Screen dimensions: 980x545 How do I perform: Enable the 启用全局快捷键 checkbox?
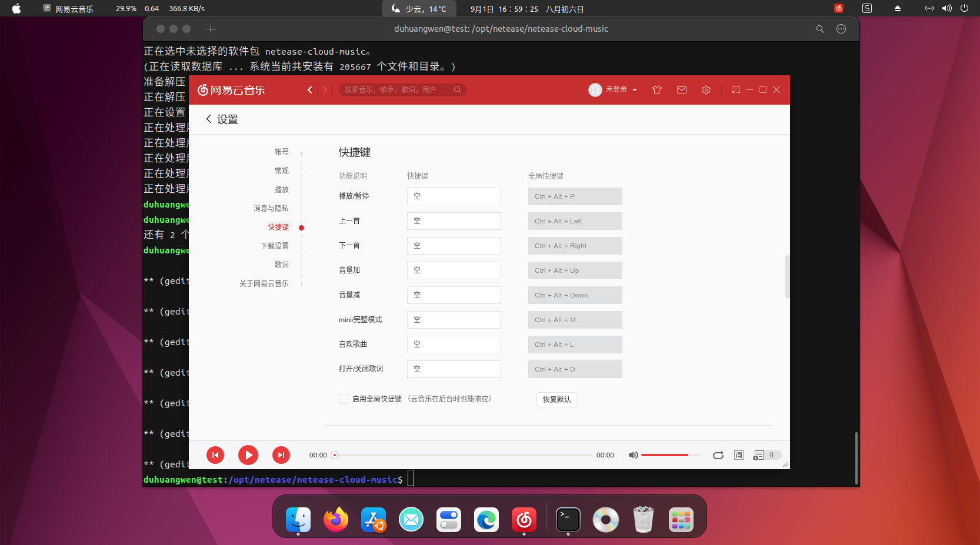pos(344,399)
